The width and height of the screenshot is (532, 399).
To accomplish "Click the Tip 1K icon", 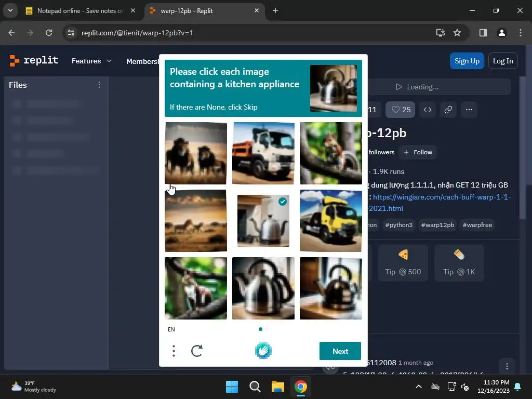I will 459,263.
